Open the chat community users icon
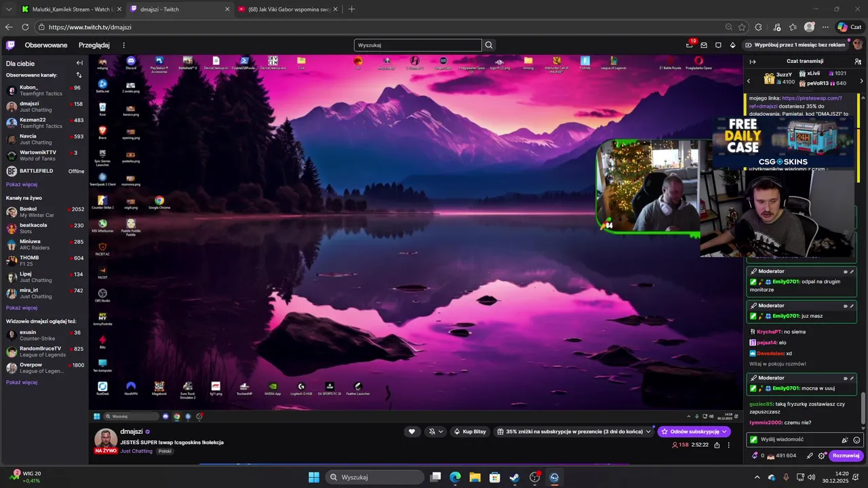Image resolution: width=868 pixels, height=488 pixels. point(858,62)
